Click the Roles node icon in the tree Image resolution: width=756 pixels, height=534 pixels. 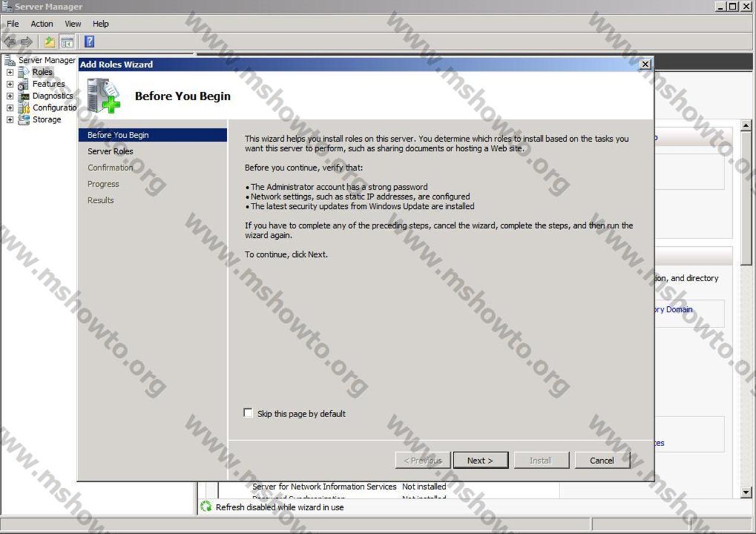point(23,72)
